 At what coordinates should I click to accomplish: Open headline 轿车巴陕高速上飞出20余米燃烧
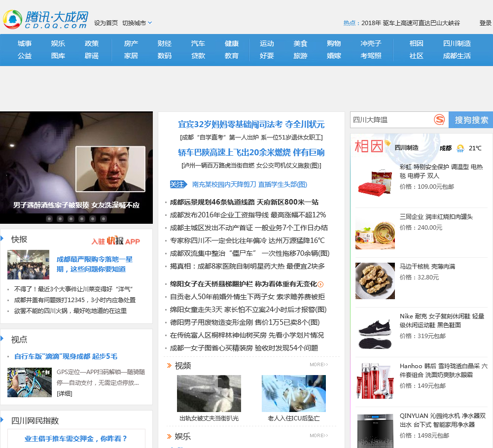[x=251, y=152]
